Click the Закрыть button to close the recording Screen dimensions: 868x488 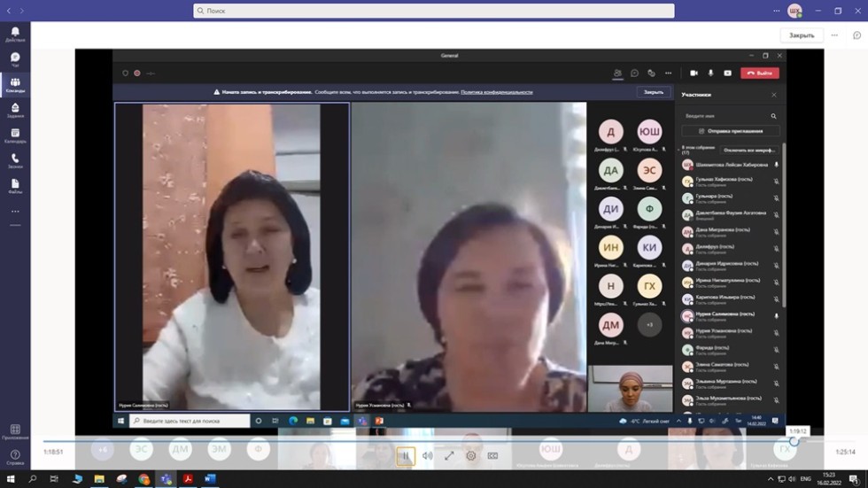(x=802, y=35)
